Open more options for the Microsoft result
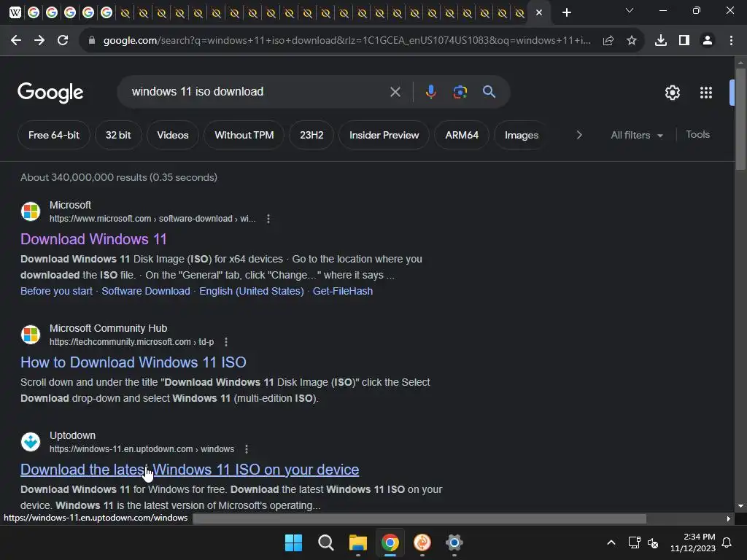Image resolution: width=747 pixels, height=560 pixels. point(268,219)
